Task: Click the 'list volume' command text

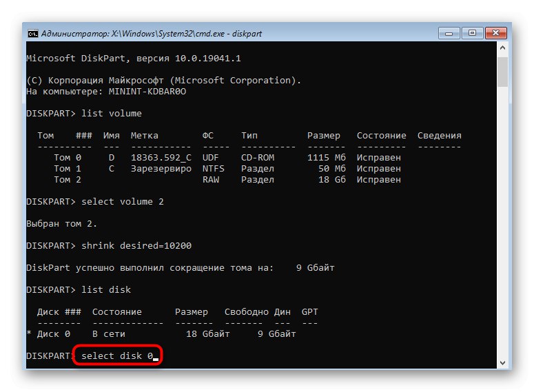Action: click(112, 113)
